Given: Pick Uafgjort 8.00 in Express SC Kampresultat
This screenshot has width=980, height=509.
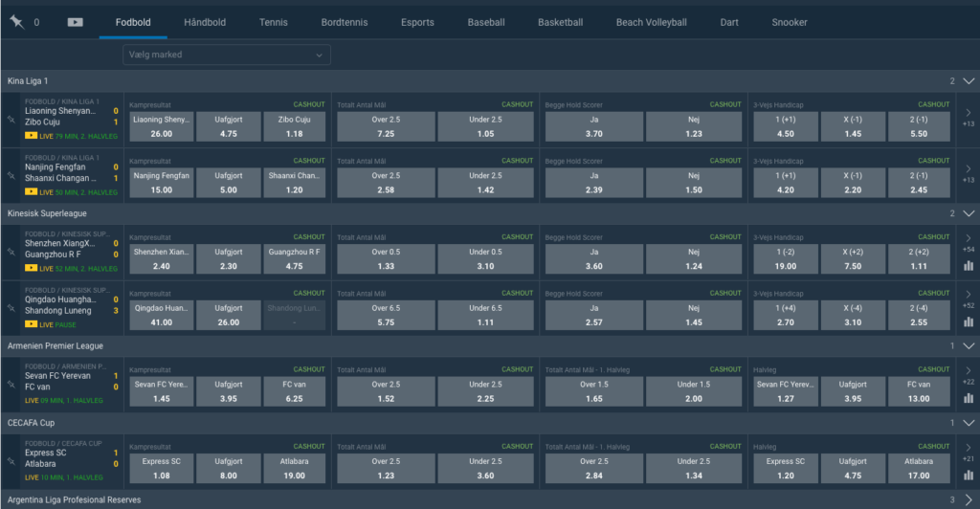Looking at the screenshot, I should tap(229, 468).
